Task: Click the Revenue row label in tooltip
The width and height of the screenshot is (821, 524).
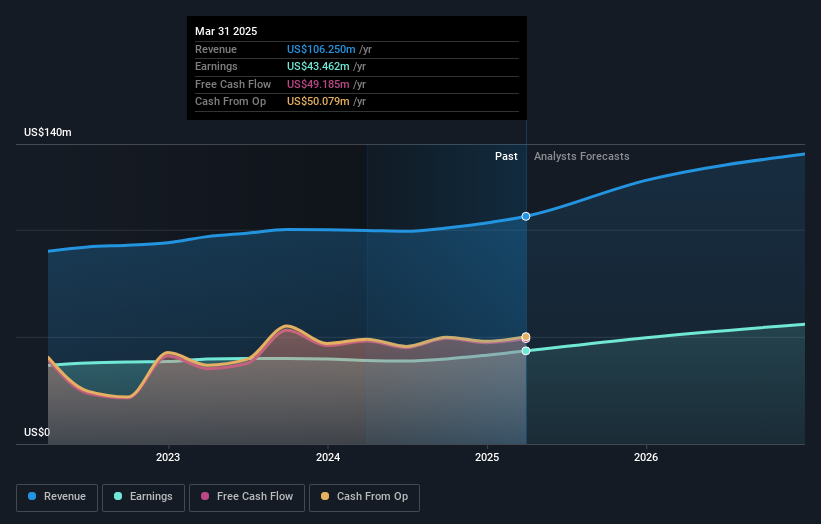Action: pyautogui.click(x=216, y=49)
